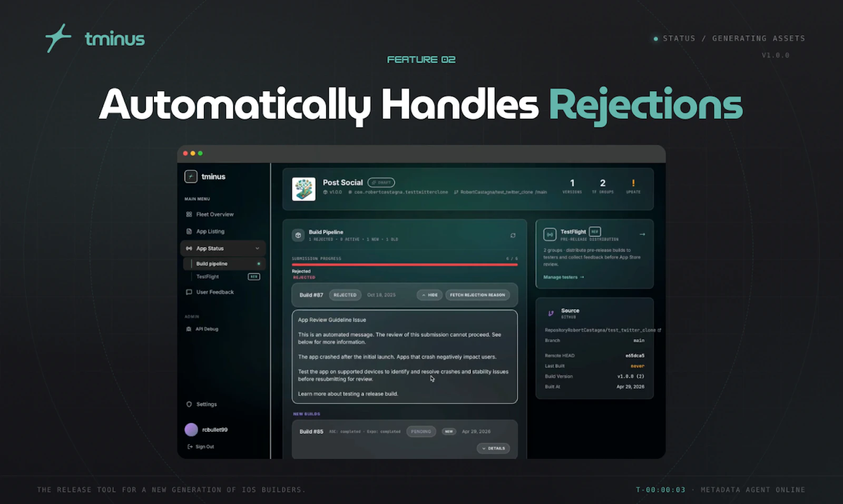Open API Debug under Admin
This screenshot has width=843, height=504.
tap(207, 329)
